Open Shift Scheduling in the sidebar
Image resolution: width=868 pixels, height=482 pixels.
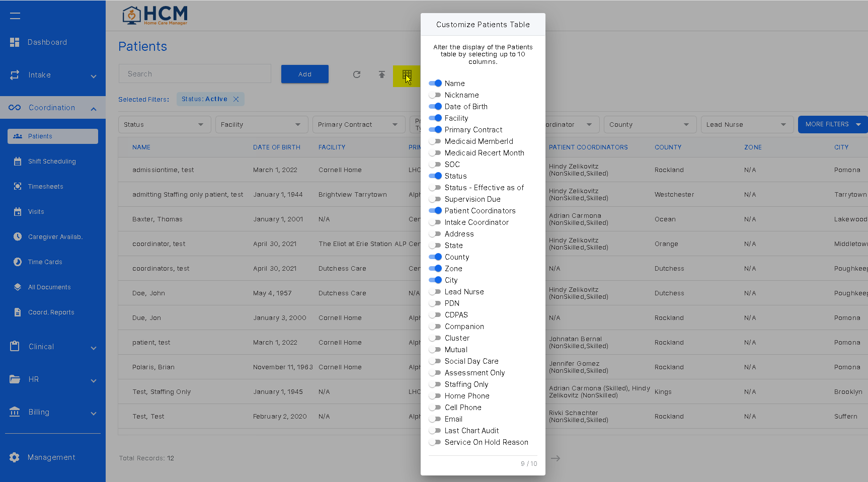click(53, 162)
